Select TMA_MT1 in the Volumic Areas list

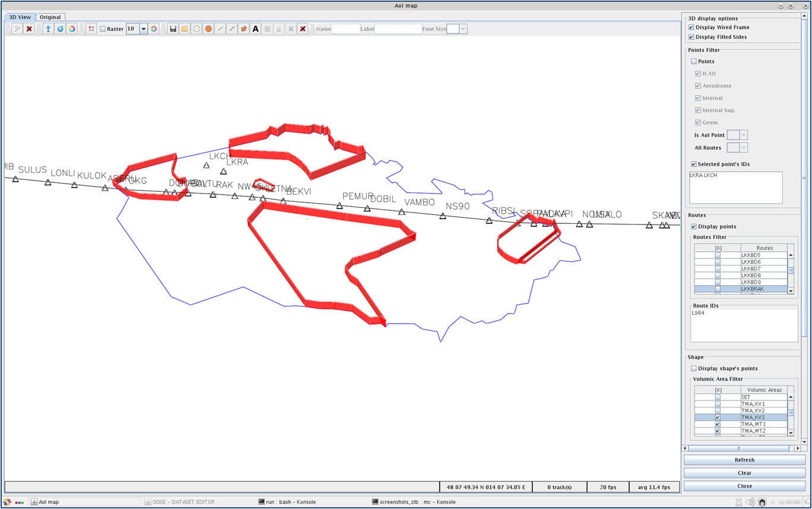(x=754, y=424)
